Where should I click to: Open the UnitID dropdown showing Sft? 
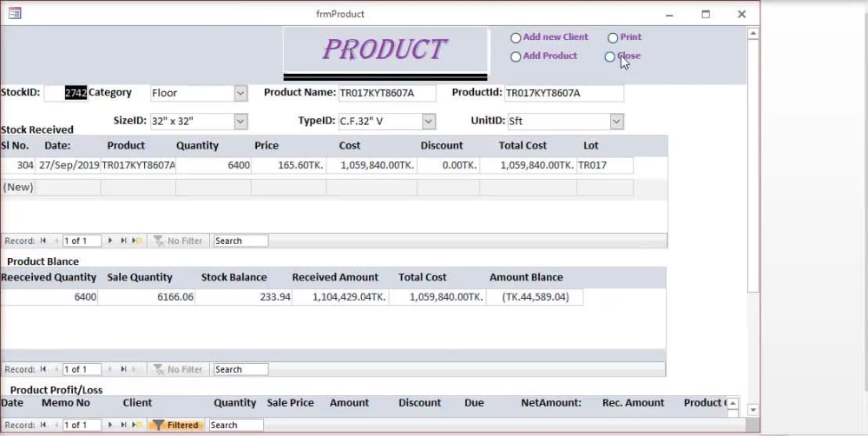[x=616, y=122]
